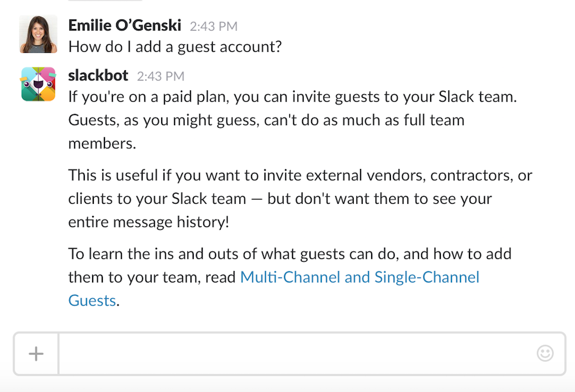Screen dimensions: 575x392
Task: Click the text 'them to your team, read'
Action: [152, 277]
